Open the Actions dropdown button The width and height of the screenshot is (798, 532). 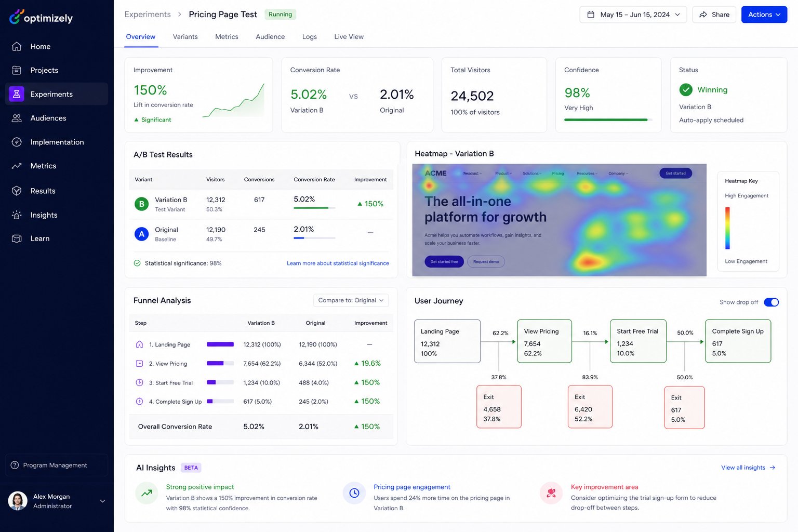(764, 15)
